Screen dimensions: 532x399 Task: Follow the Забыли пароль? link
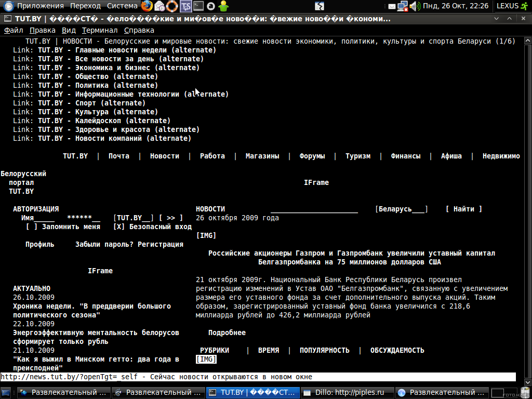tap(104, 244)
